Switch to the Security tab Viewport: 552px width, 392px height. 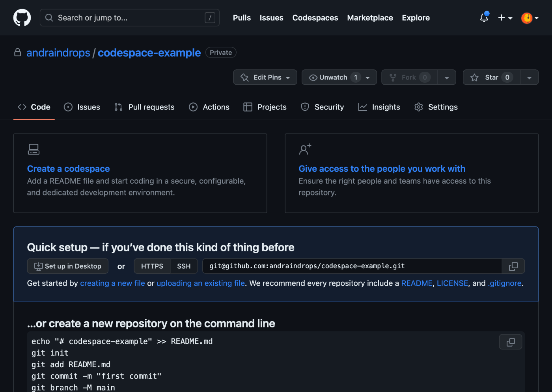tap(322, 107)
